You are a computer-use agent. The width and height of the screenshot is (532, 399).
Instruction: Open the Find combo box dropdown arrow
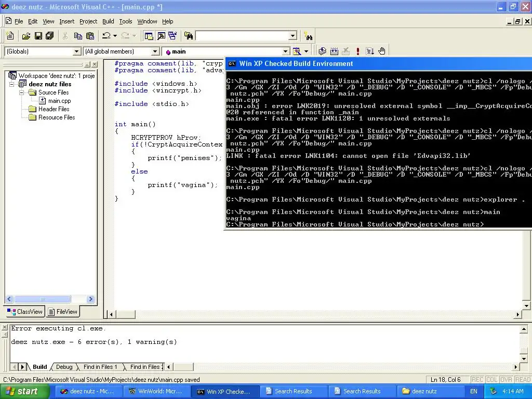click(x=293, y=36)
